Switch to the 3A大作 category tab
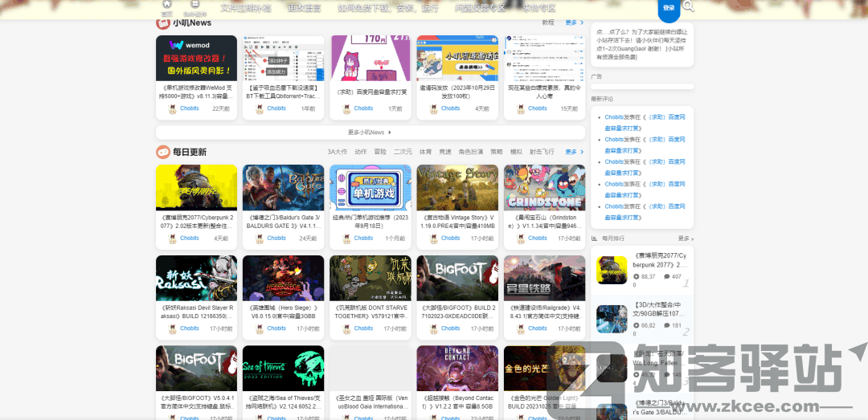The image size is (868, 420). click(337, 152)
